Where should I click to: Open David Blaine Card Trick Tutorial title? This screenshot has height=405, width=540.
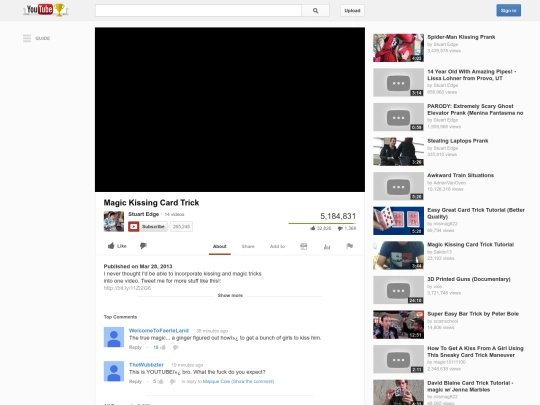(x=470, y=386)
